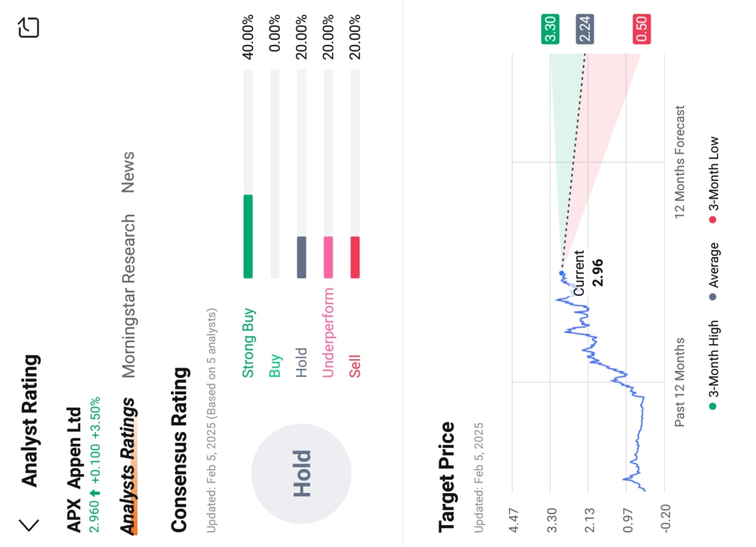Click the red 3-Month Low legend dot
756x547 pixels.
(713, 220)
